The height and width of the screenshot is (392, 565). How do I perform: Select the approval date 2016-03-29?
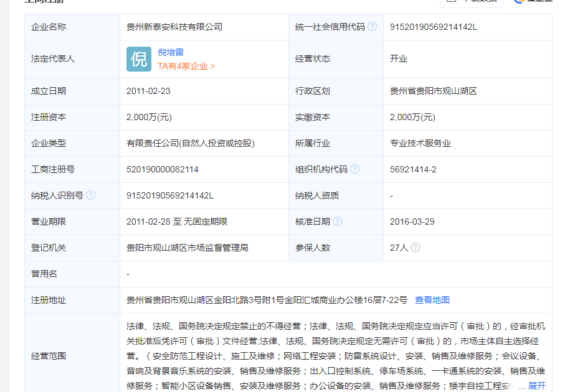click(x=412, y=222)
